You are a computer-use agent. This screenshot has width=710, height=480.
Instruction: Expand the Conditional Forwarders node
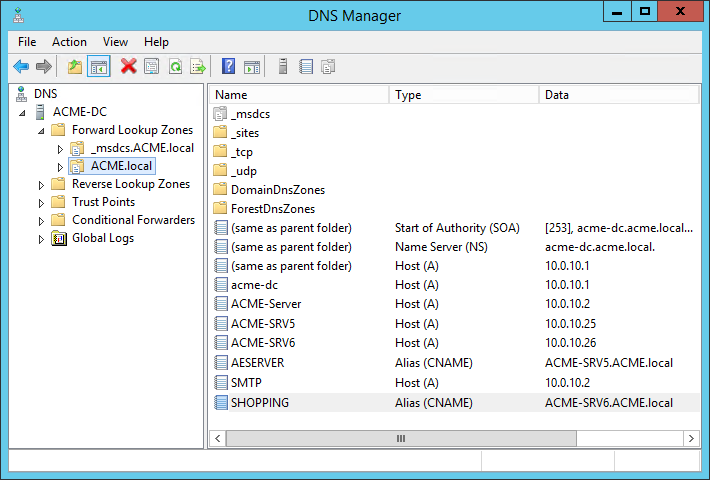point(41,221)
